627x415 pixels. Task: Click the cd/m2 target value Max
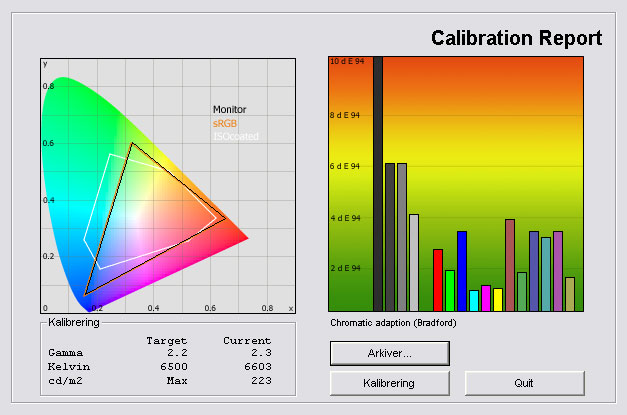[177, 381]
